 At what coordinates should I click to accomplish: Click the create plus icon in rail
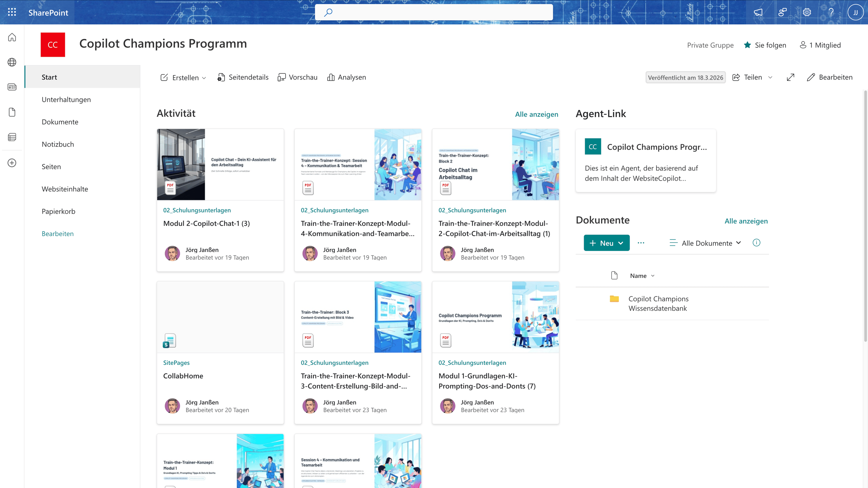[12, 163]
